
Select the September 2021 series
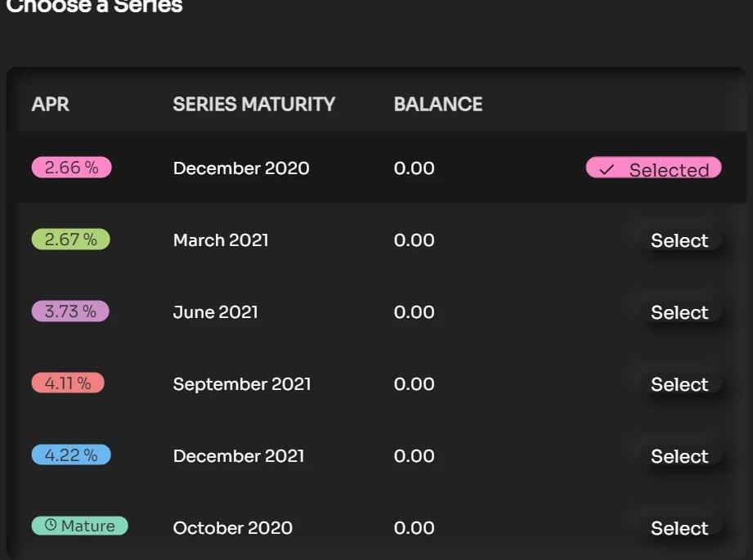(679, 384)
